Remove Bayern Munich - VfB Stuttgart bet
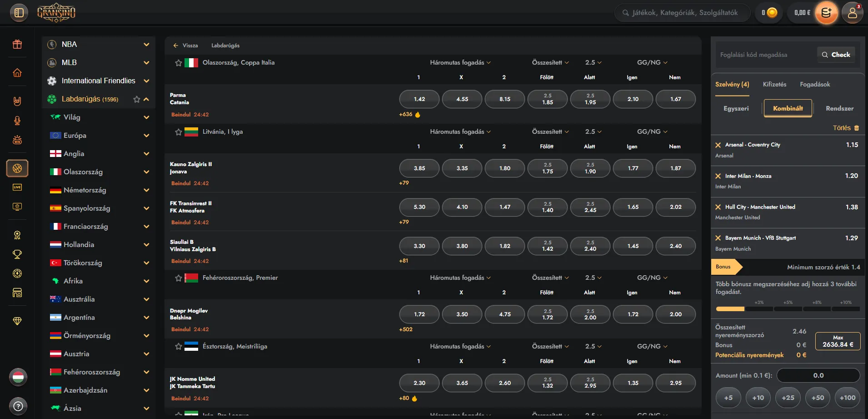Image resolution: width=868 pixels, height=419 pixels. (x=718, y=238)
